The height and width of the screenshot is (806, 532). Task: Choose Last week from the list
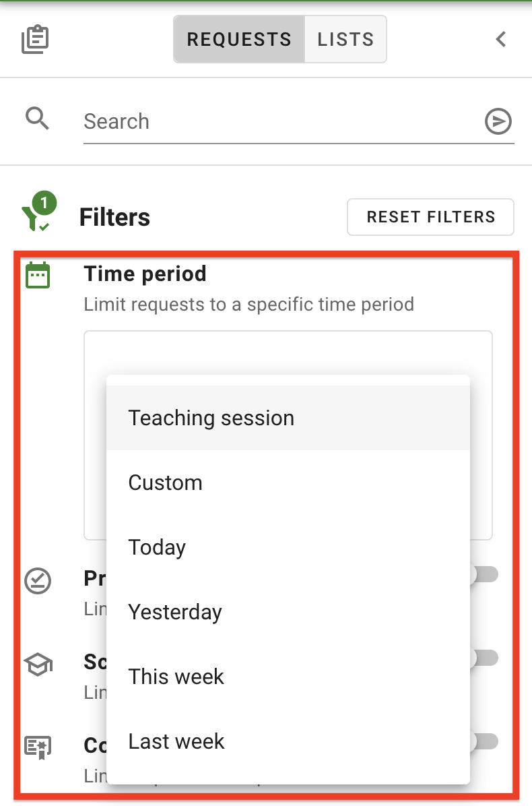tap(176, 741)
